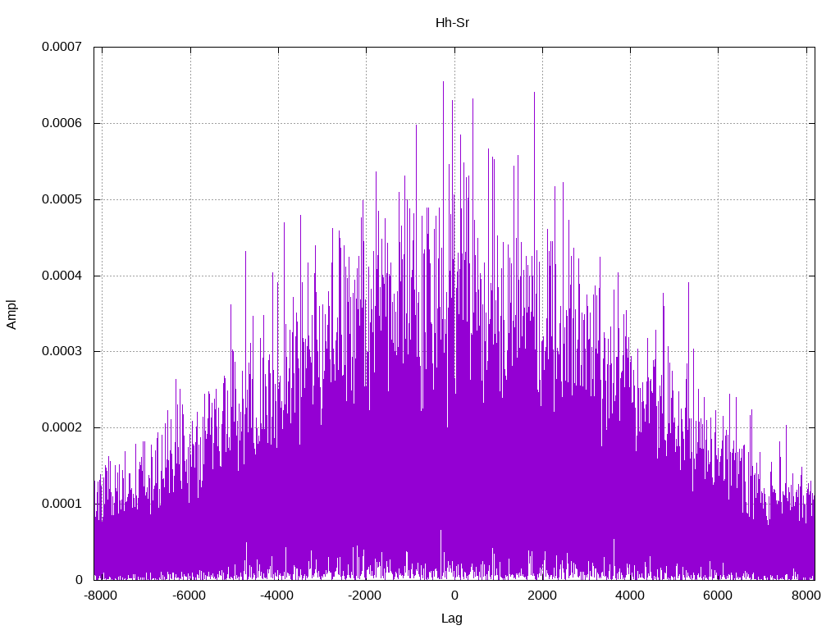This screenshot has width=840, height=630.
Task: Click the y-axis value '0.0004'
Action: 62,276
